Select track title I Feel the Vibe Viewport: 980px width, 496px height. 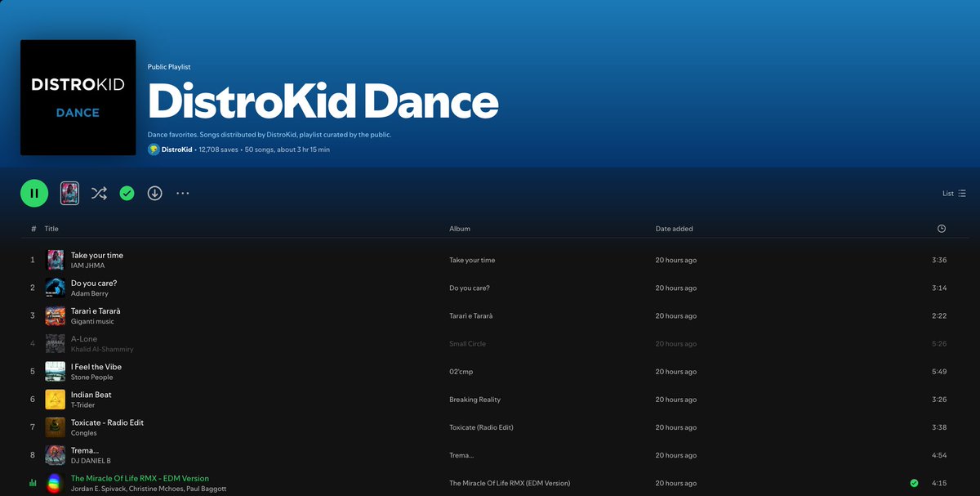(x=96, y=367)
